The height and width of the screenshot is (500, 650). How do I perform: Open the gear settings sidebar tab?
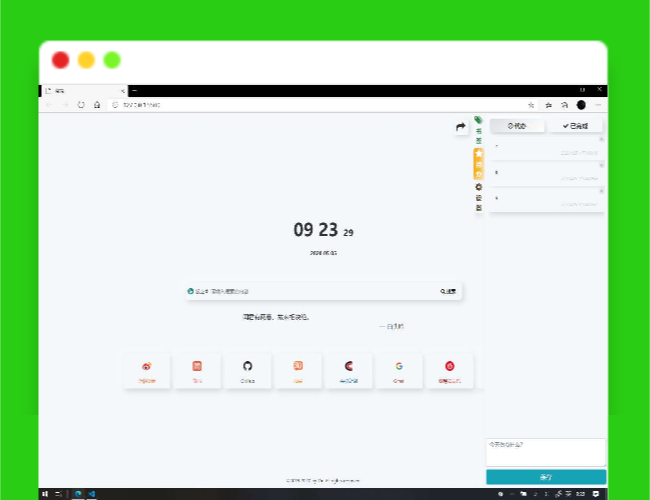(x=478, y=197)
